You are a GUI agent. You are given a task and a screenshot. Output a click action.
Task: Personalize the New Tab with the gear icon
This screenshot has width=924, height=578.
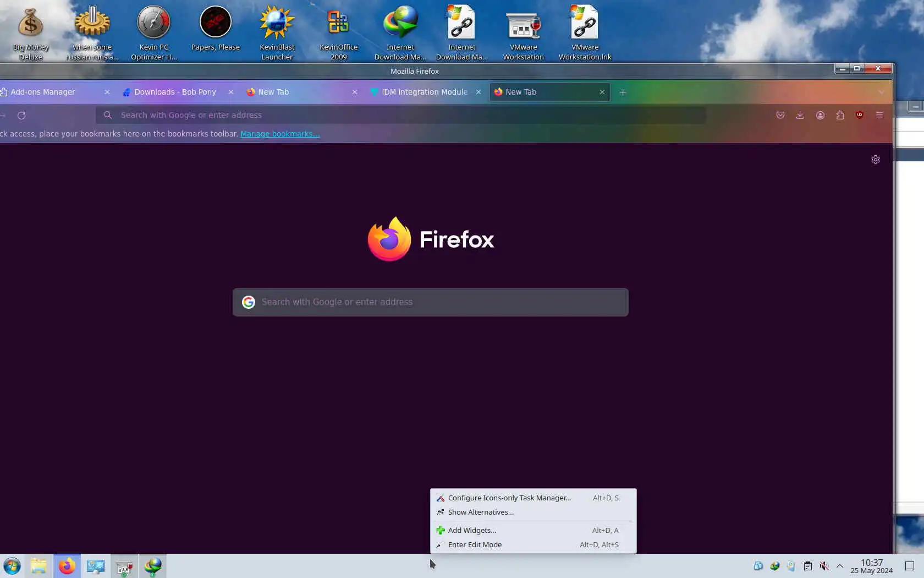(x=876, y=160)
